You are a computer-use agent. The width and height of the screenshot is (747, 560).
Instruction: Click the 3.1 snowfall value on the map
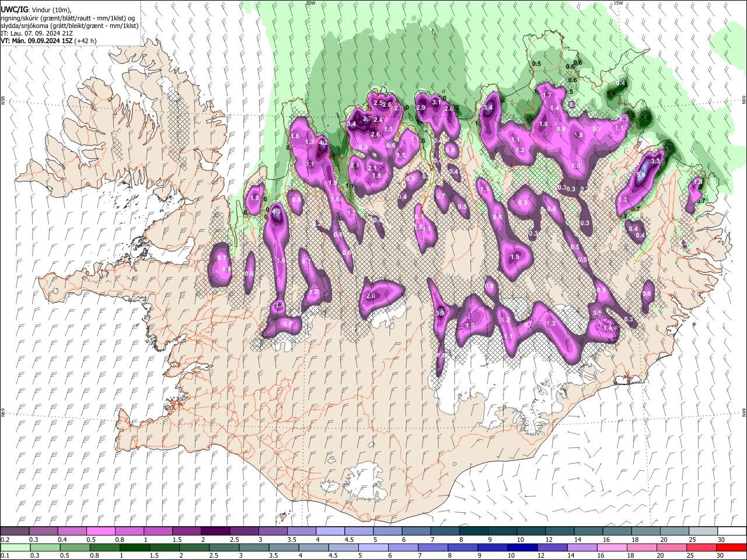(x=436, y=102)
